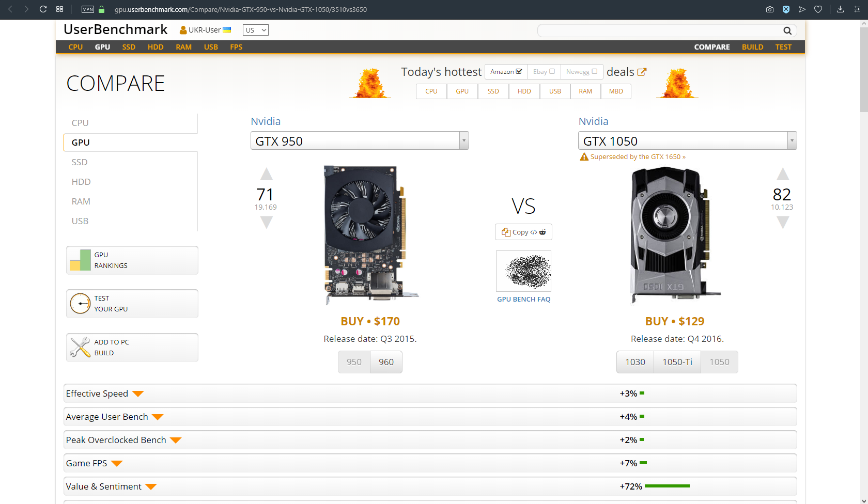The image size is (868, 504).
Task: Switch left GPU to the 960
Action: click(x=386, y=362)
